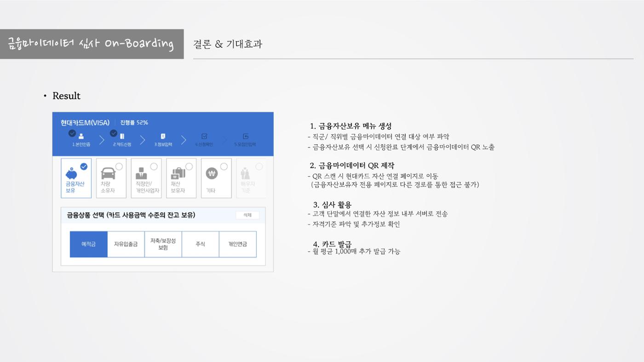Image resolution: width=644 pixels, height=362 pixels.
Task: Click heading 4. 카드 발급
Action: [332, 244]
